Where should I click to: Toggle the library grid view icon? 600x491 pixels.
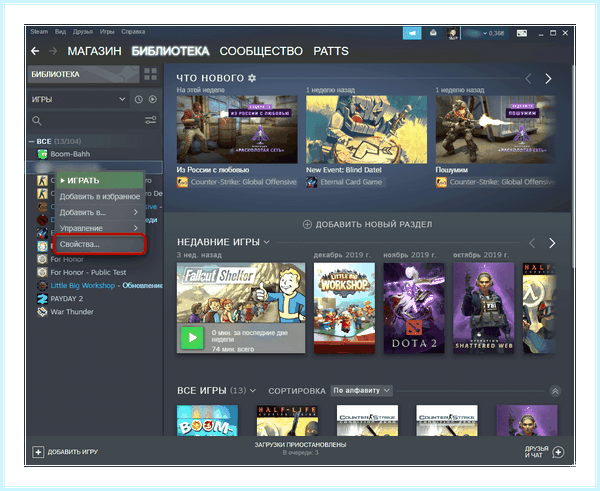pos(150,74)
